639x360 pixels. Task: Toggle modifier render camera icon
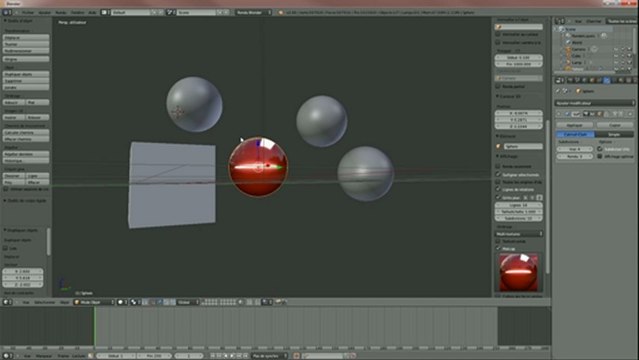pos(586,114)
